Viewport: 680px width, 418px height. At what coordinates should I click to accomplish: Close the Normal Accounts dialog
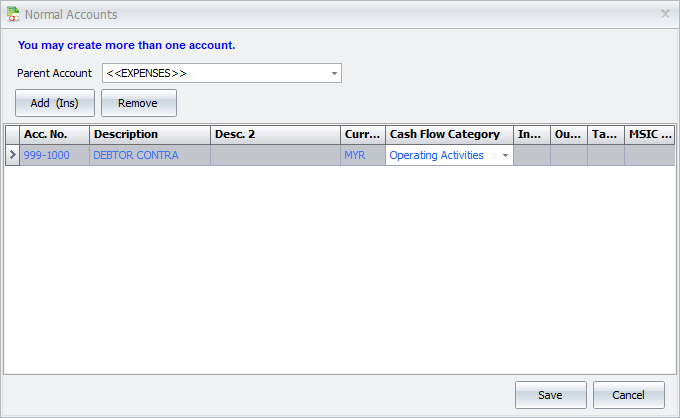click(x=665, y=14)
